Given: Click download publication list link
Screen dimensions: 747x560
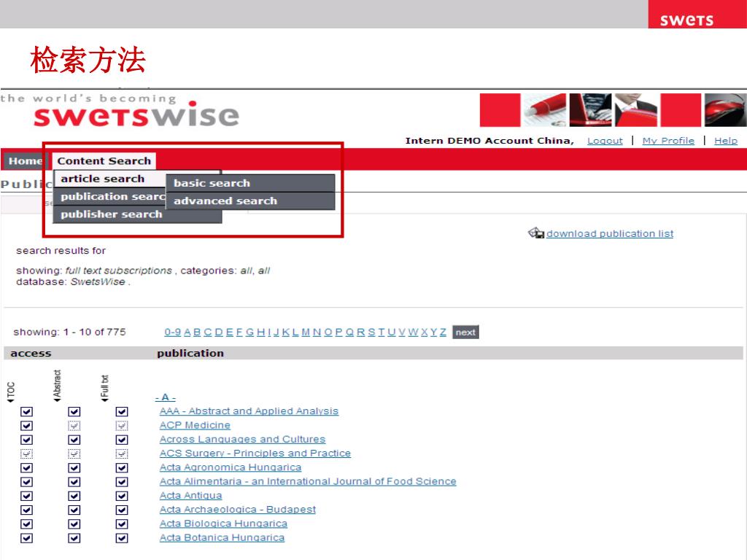Looking at the screenshot, I should click(x=610, y=233).
